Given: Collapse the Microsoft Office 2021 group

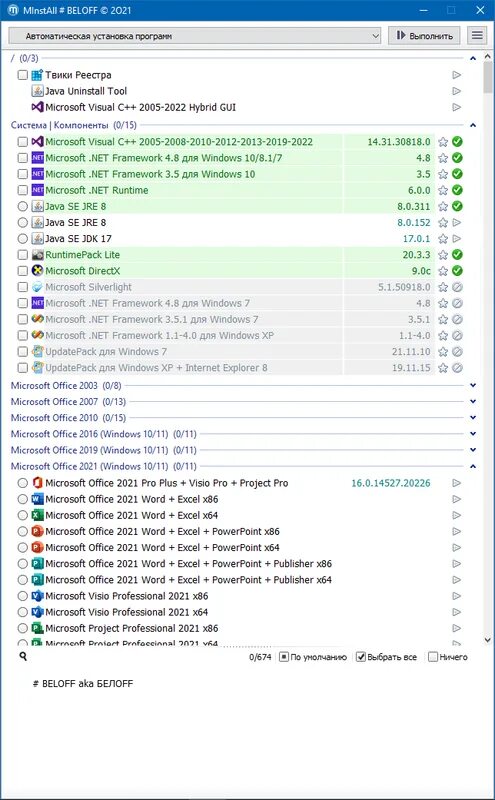Looking at the screenshot, I should click(473, 466).
